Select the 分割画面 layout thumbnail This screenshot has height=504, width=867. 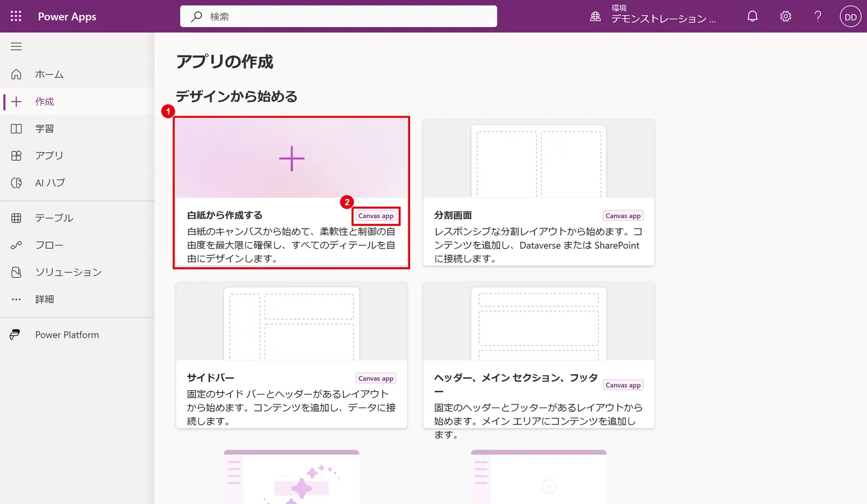539,158
